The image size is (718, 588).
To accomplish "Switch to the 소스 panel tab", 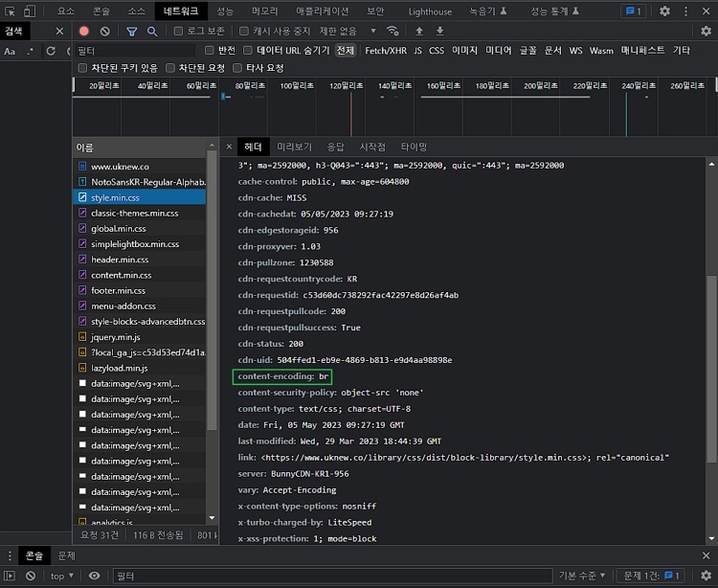I will (136, 11).
